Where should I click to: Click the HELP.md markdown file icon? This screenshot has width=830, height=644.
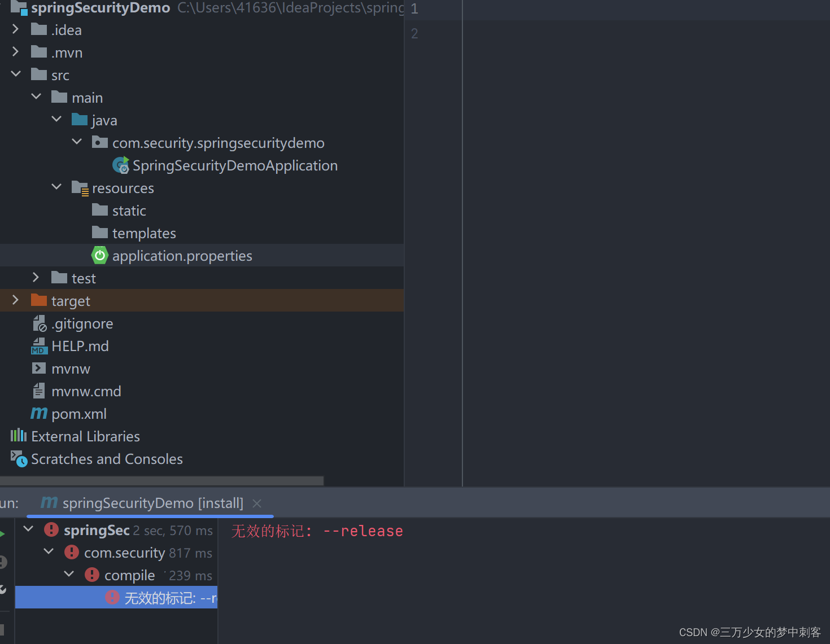(x=39, y=346)
